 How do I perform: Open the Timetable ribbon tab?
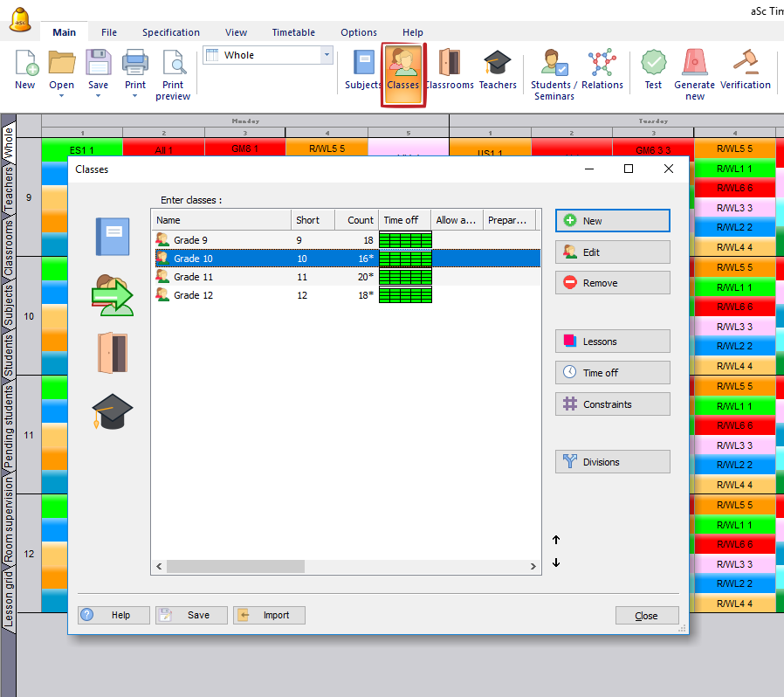293,32
